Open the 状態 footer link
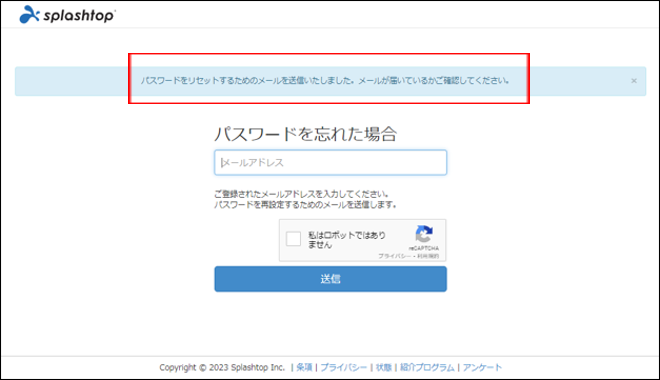 [x=383, y=367]
